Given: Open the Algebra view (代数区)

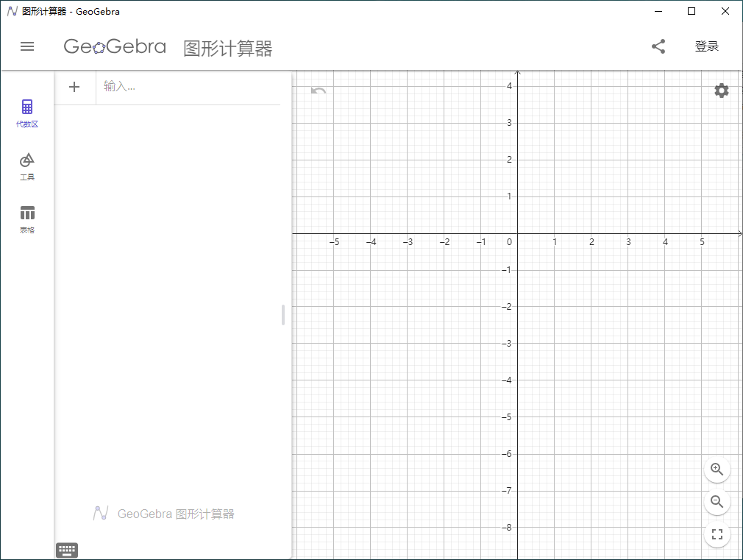Looking at the screenshot, I should click(x=27, y=112).
